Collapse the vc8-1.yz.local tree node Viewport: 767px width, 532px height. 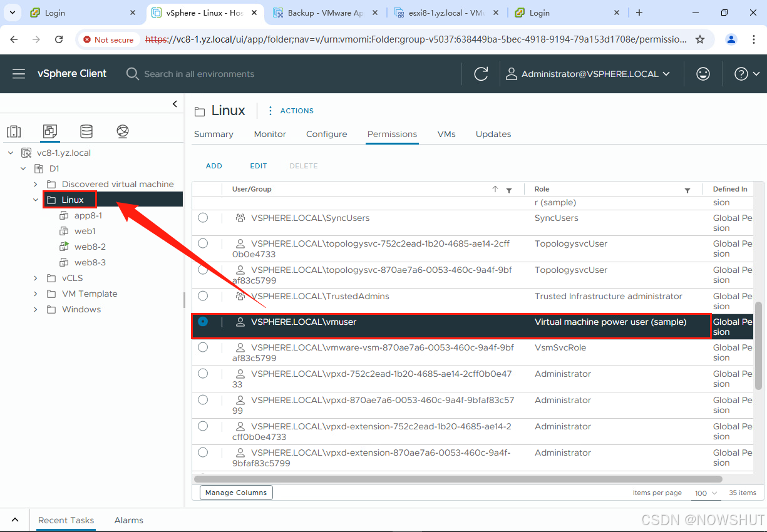pyautogui.click(x=11, y=153)
